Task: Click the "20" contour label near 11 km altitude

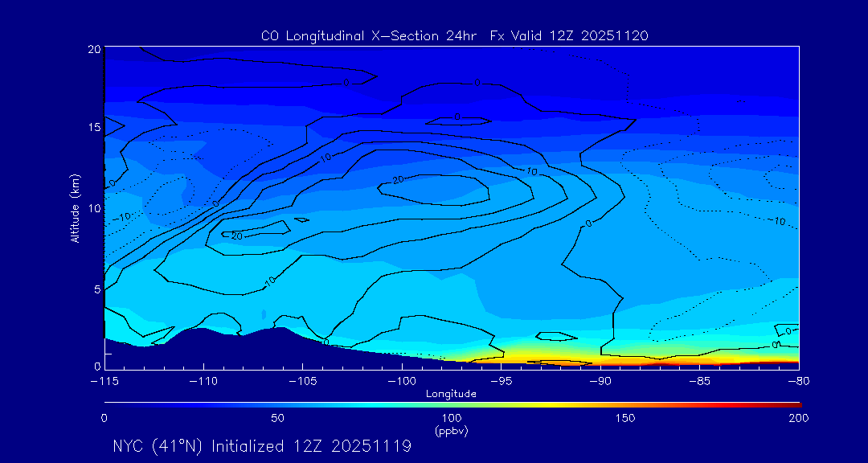Action: (x=398, y=180)
